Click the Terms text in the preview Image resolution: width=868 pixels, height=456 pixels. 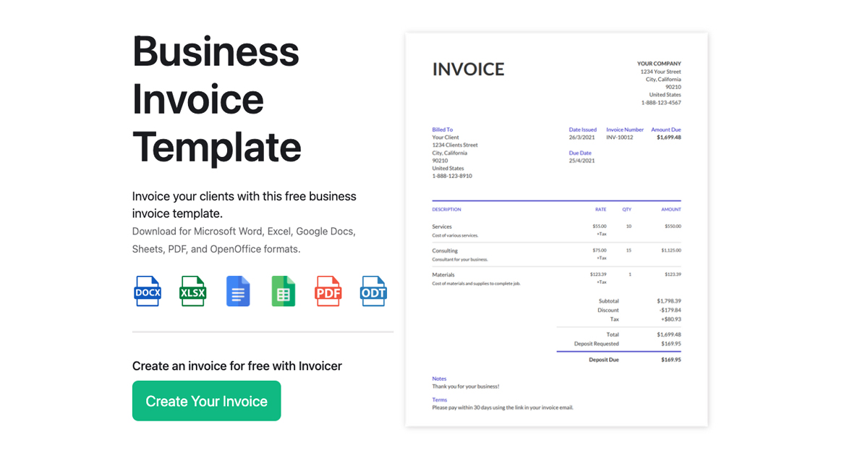pos(439,400)
